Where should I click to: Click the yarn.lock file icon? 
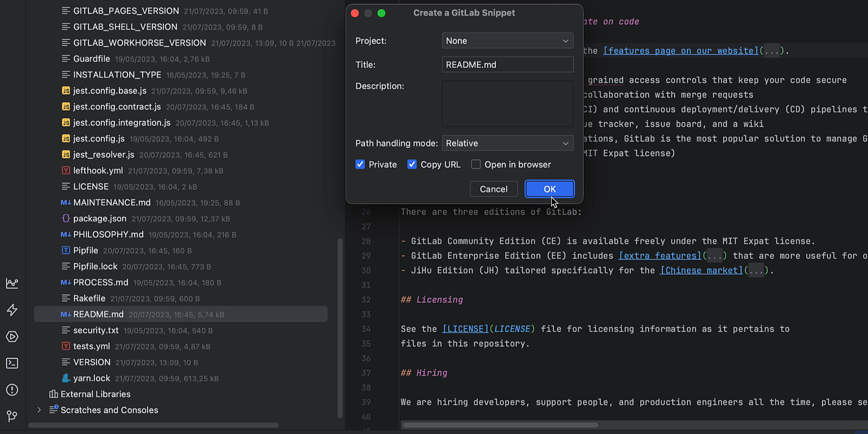point(66,378)
